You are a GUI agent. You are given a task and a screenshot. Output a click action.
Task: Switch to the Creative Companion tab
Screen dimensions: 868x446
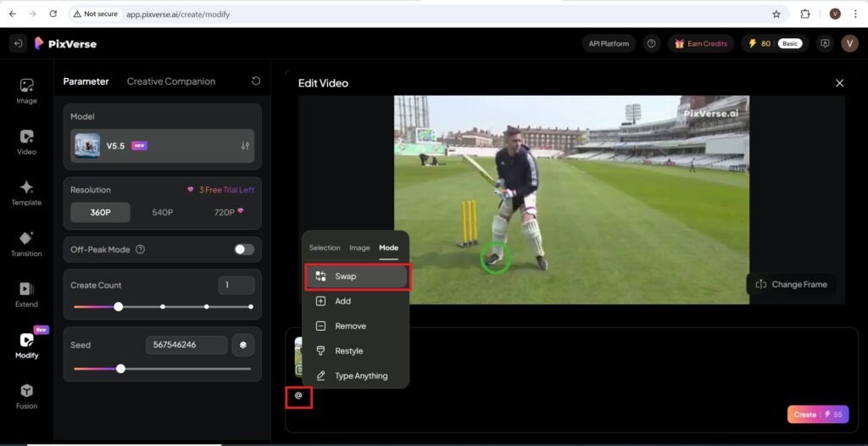pos(171,81)
